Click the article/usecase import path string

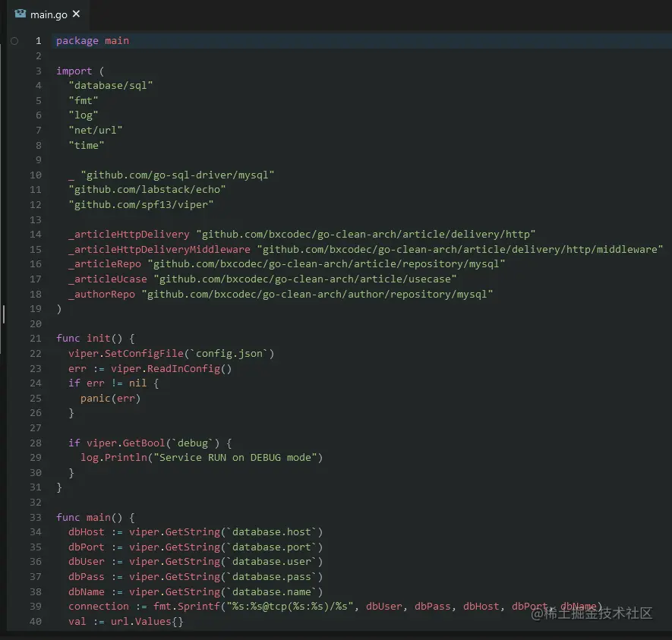(305, 279)
